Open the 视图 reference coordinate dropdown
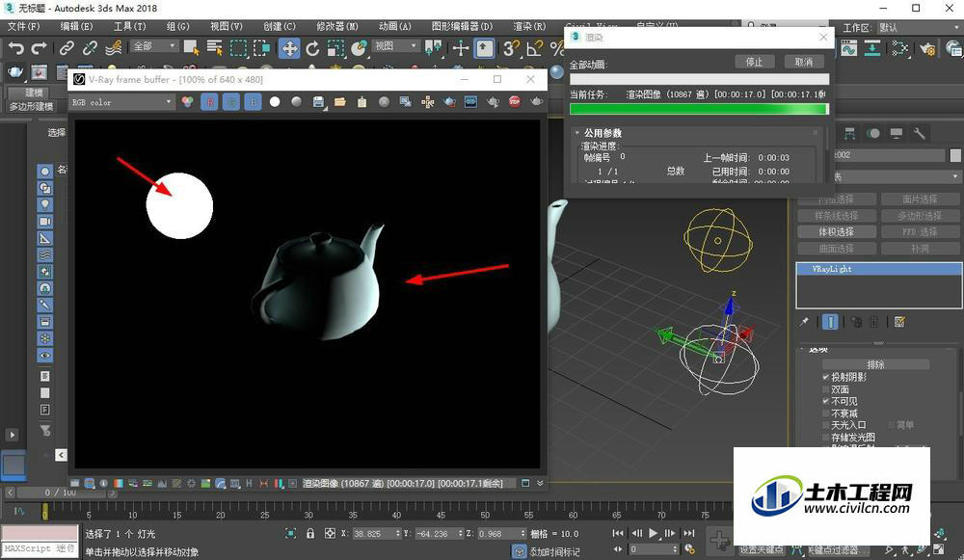 click(x=396, y=46)
